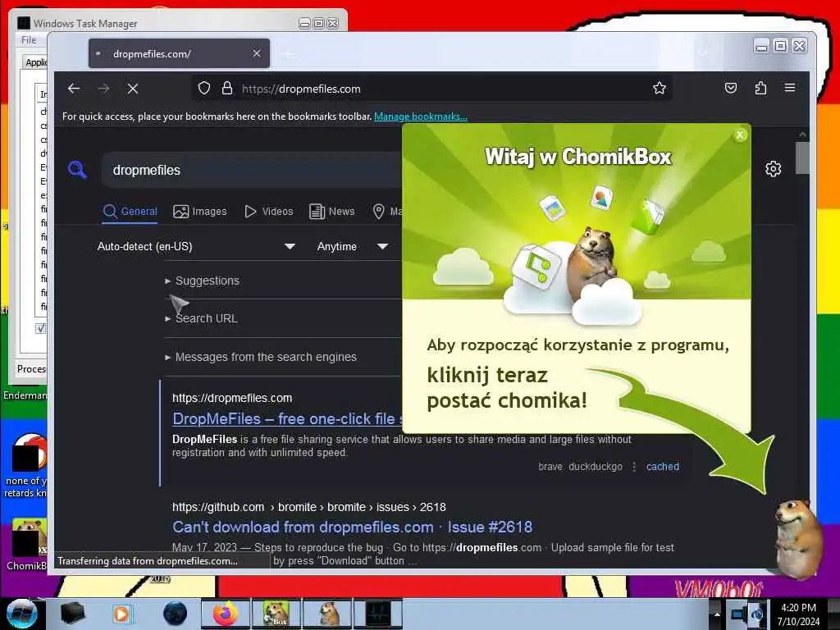Open a new tab with the plus button
The width and height of the screenshot is (840, 630).
coord(288,54)
